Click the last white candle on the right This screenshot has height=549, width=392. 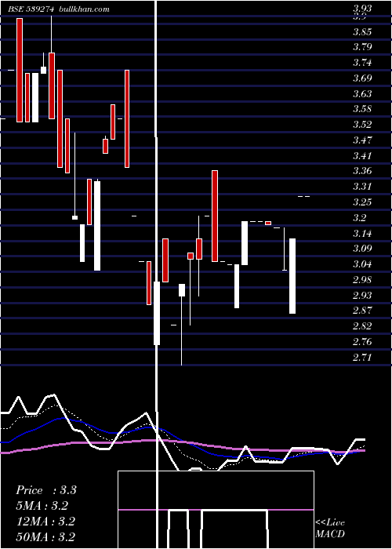[292, 276]
